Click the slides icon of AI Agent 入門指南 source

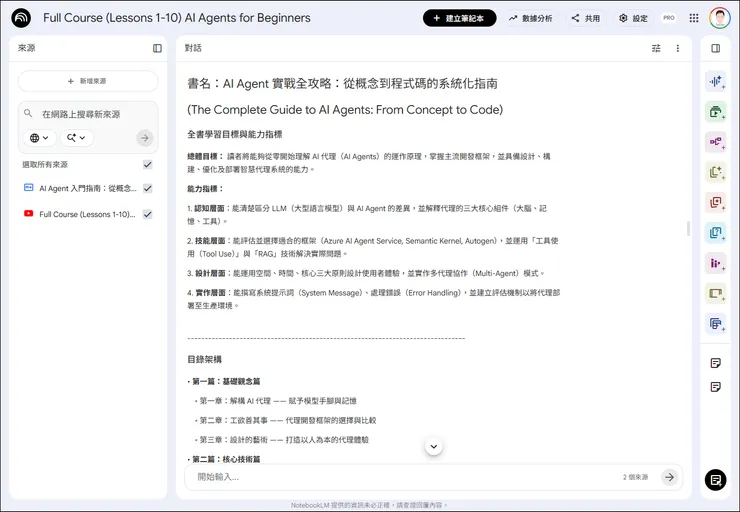pos(28,188)
